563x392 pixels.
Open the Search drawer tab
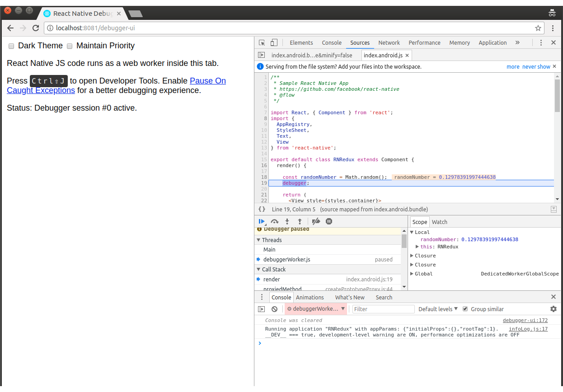[384, 297]
